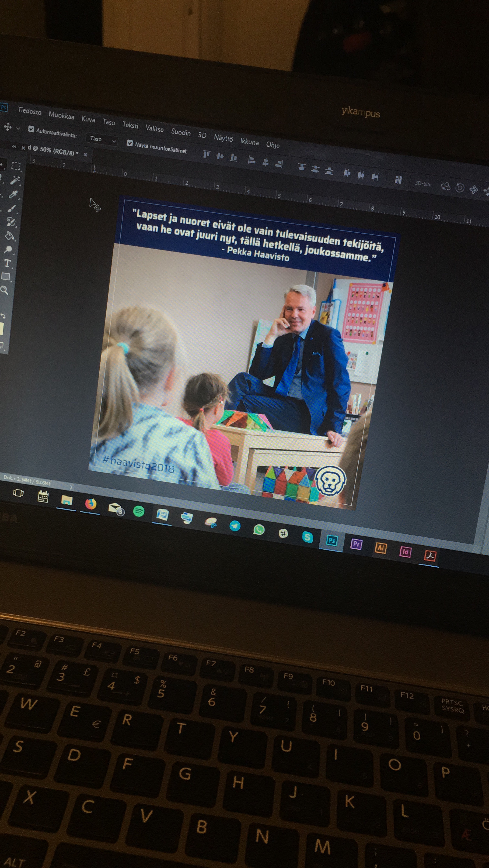The height and width of the screenshot is (868, 489).
Task: Swap foreground and background colors arrow
Action: pyautogui.click(x=3, y=316)
